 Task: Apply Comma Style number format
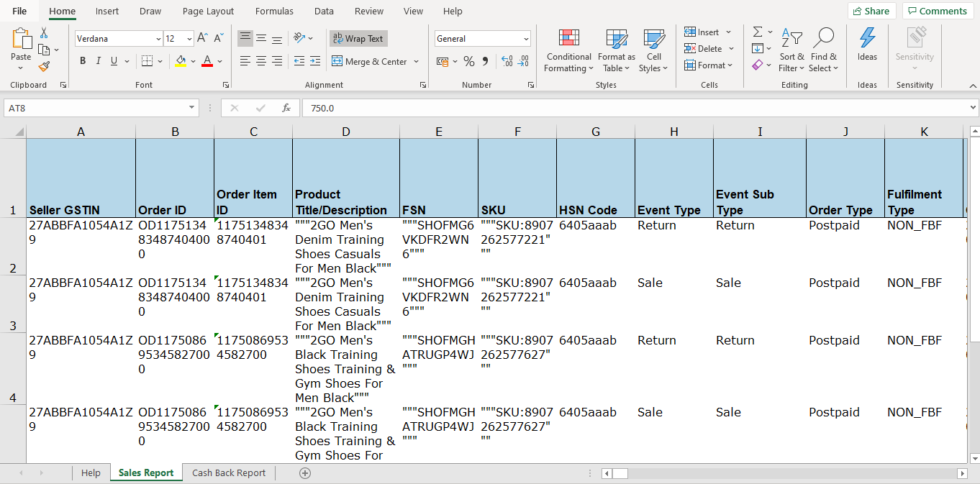485,61
